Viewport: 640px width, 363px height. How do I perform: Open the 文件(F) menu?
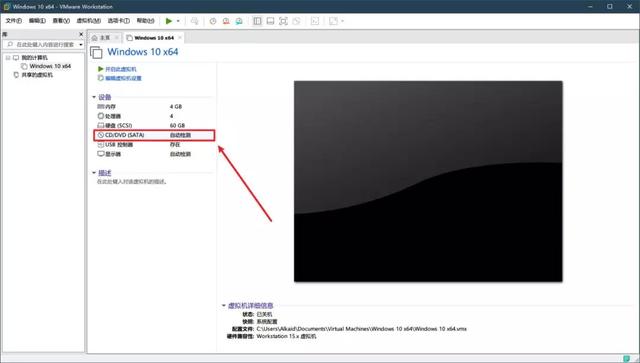point(13,21)
